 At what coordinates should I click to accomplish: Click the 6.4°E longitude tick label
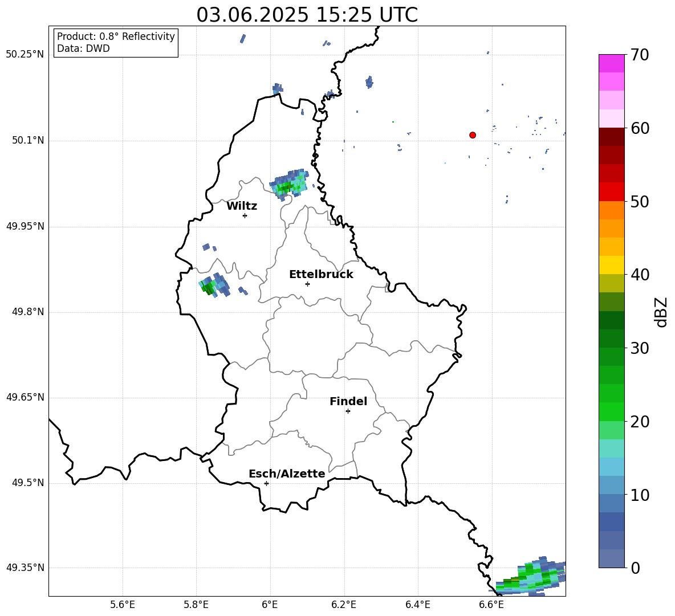coord(417,605)
